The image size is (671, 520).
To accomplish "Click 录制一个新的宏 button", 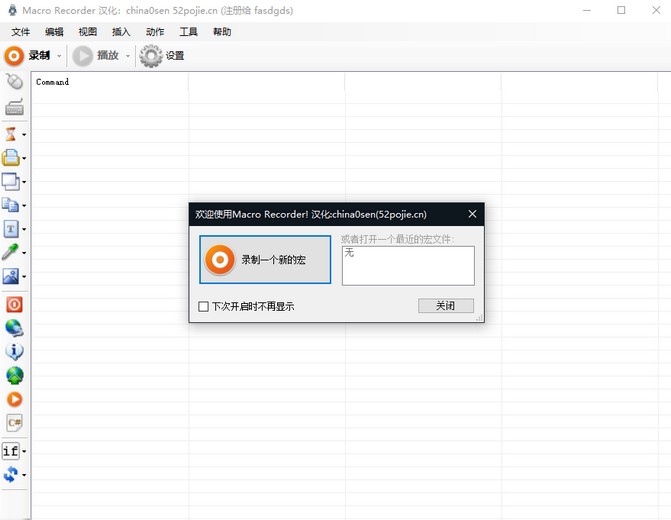I will [x=265, y=260].
